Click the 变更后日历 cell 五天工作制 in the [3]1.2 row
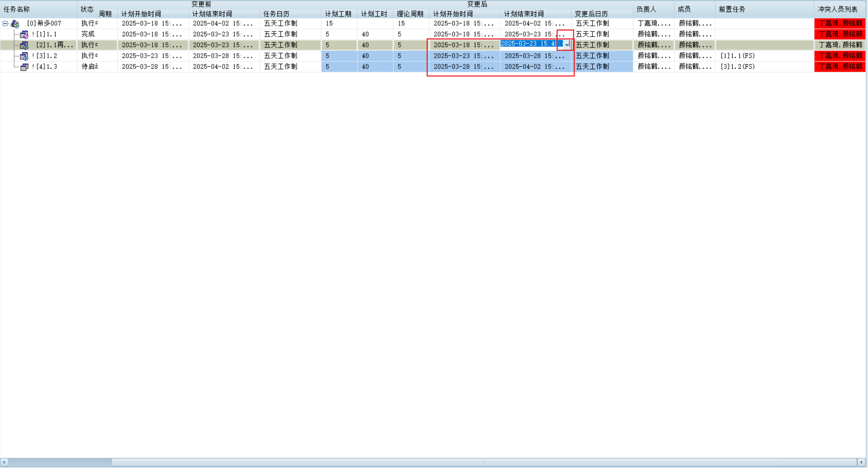868x468 pixels. click(x=602, y=56)
